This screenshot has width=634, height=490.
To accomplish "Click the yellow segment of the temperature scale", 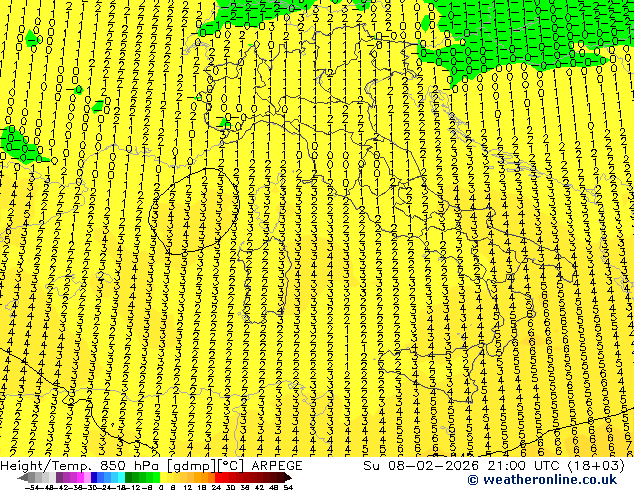I will pyautogui.click(x=163, y=477).
